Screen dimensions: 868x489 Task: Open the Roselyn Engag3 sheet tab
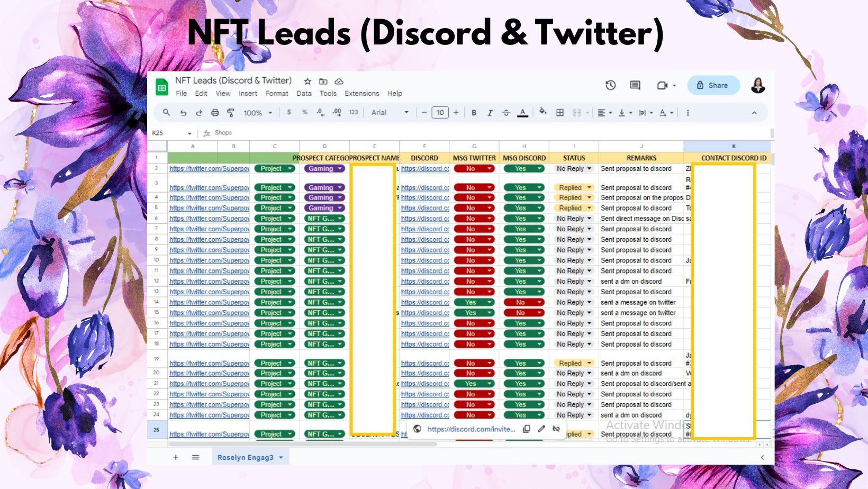pos(250,457)
